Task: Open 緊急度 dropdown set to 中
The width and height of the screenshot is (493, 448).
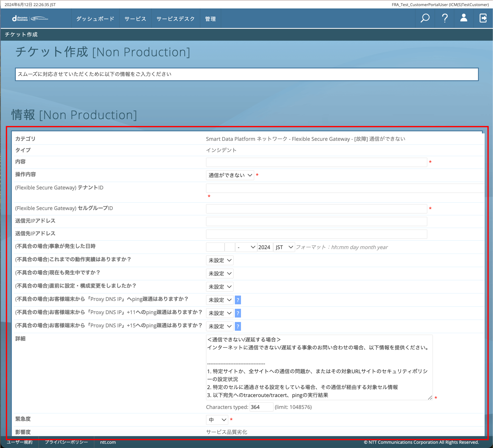Action: [x=217, y=420]
